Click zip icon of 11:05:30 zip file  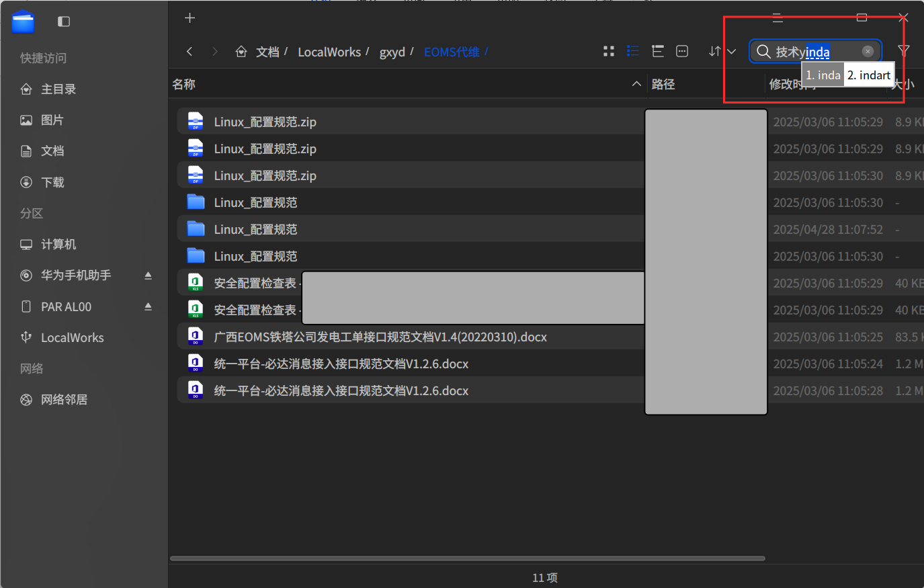tap(195, 175)
